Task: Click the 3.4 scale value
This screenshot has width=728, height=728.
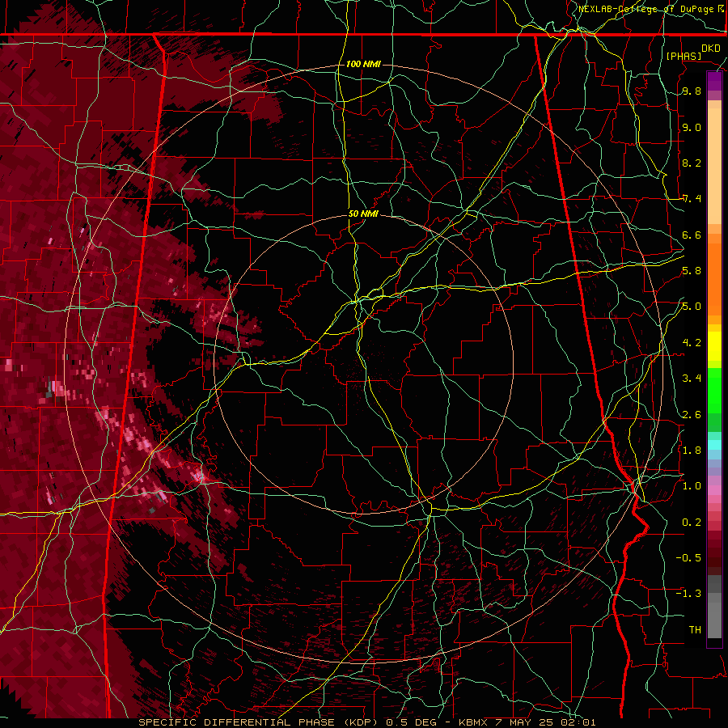Action: pyautogui.click(x=692, y=379)
